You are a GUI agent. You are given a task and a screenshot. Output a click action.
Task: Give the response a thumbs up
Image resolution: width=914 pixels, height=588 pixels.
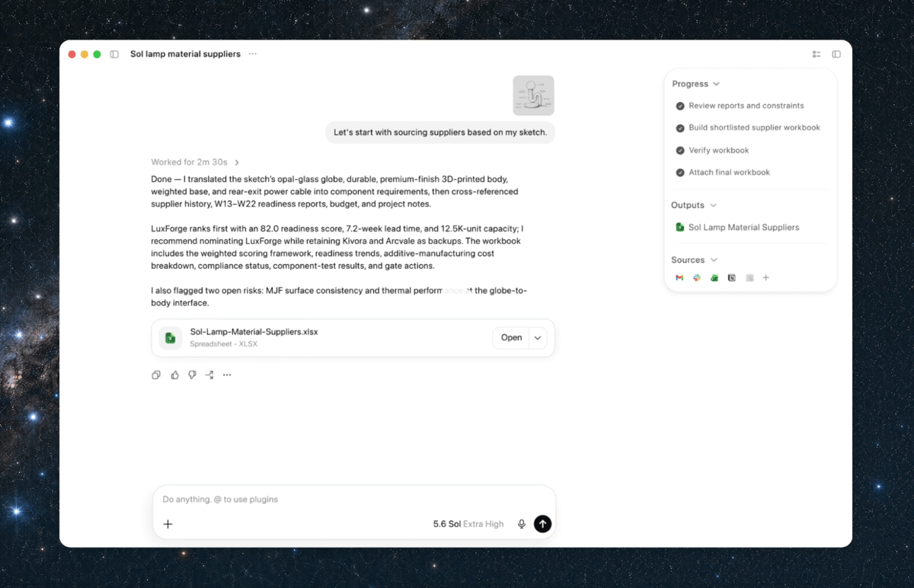(174, 375)
